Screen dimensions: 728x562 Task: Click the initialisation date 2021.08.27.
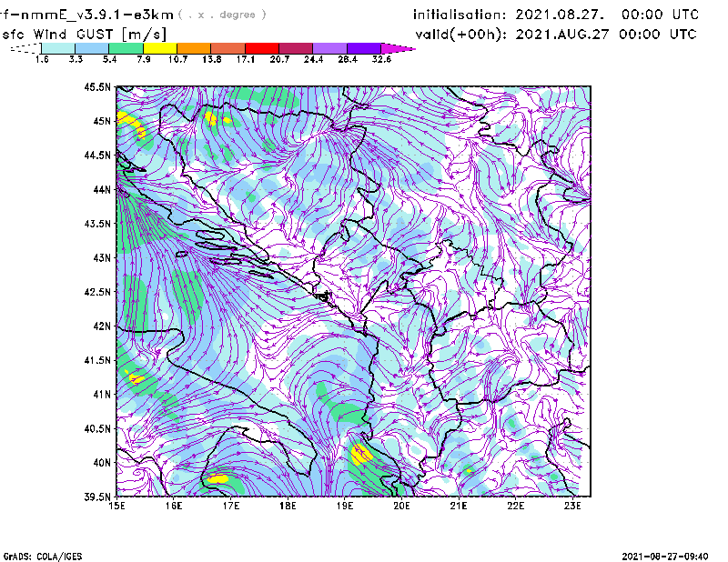click(x=560, y=15)
